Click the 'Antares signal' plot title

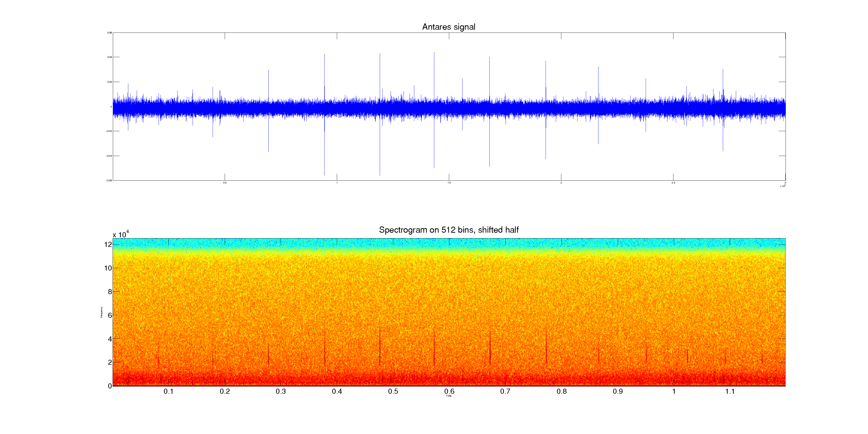click(x=448, y=27)
